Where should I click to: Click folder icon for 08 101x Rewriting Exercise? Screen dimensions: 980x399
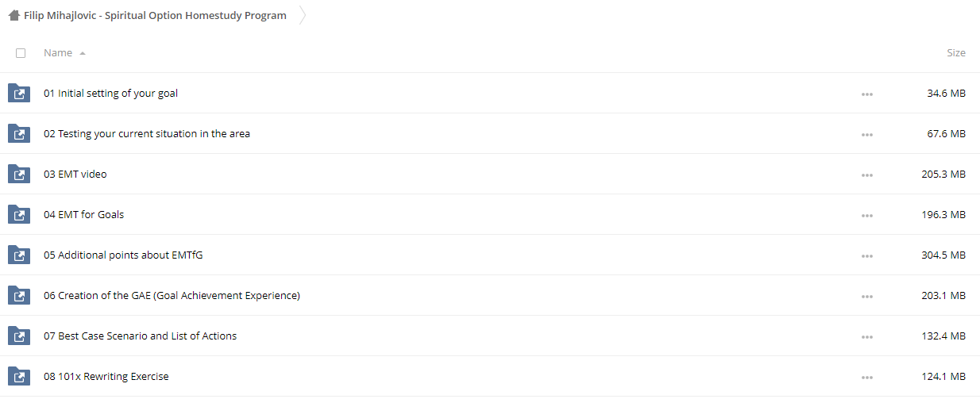18,377
